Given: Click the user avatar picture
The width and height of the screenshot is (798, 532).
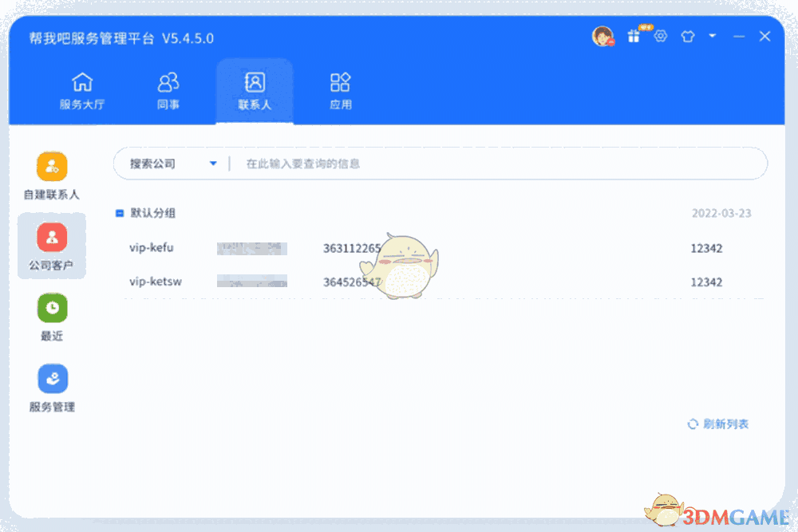Looking at the screenshot, I should pos(602,36).
